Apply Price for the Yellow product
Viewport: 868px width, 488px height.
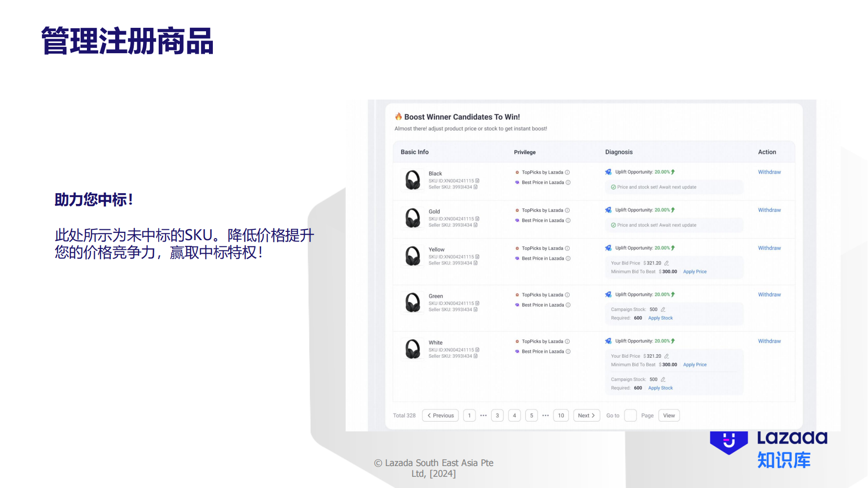click(x=695, y=272)
